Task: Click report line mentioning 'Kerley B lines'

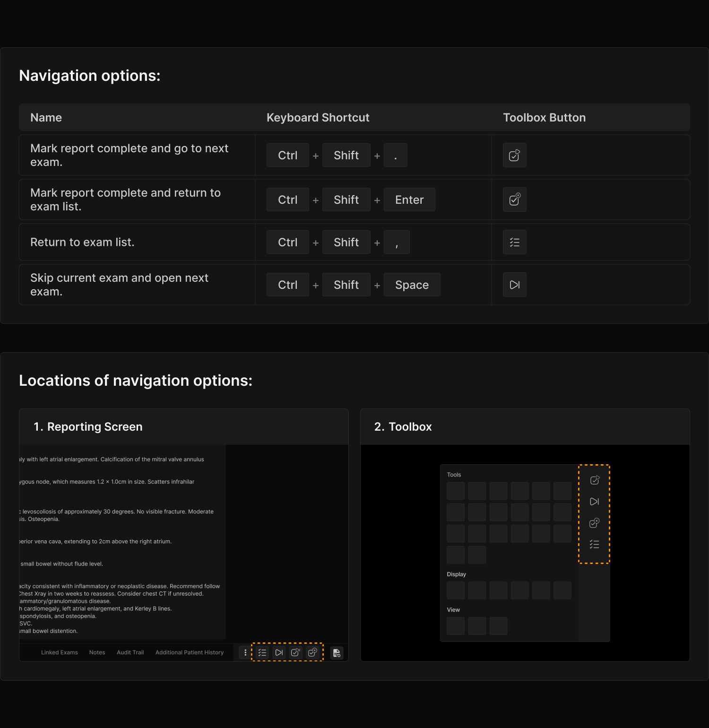Action: [95, 609]
